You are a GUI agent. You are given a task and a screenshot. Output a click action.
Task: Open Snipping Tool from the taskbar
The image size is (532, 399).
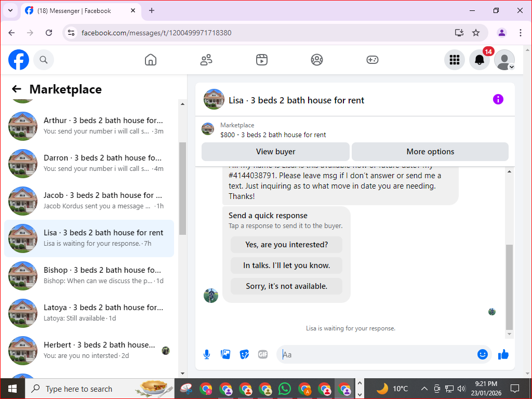pos(186,389)
